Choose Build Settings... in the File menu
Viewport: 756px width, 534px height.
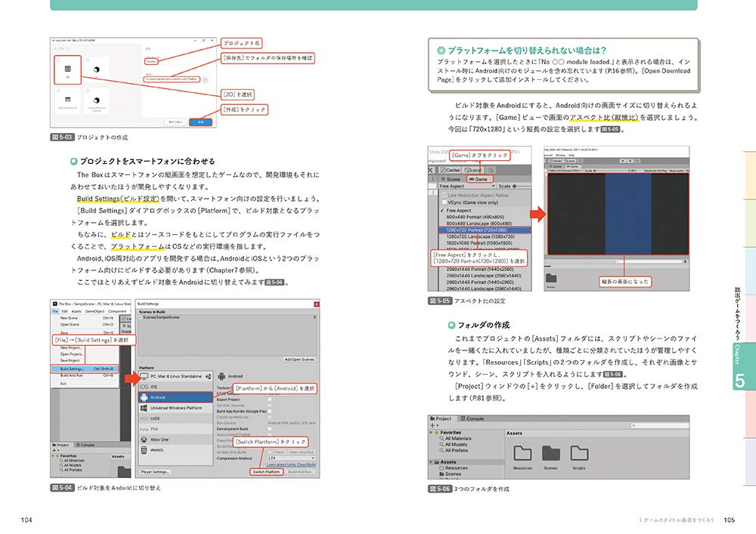pos(85,369)
